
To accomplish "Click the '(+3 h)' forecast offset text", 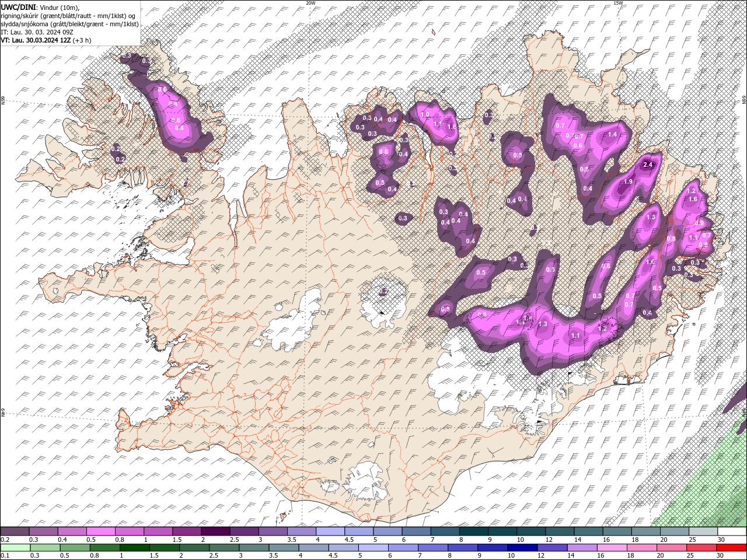I will [x=82, y=40].
